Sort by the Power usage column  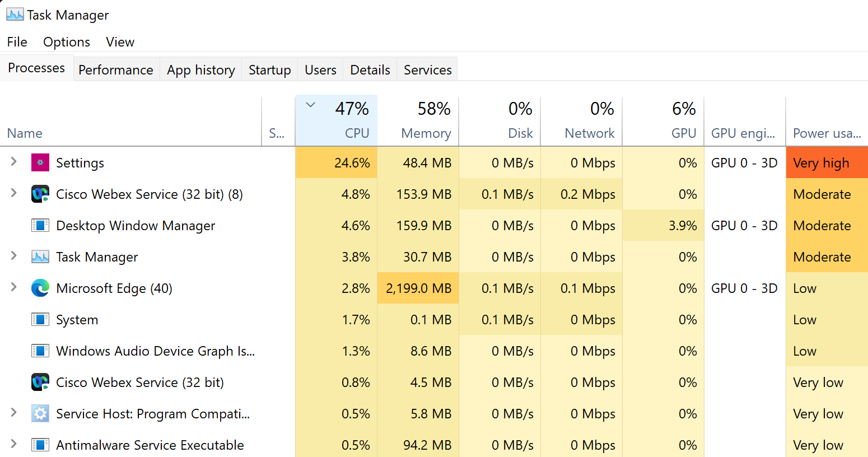point(827,133)
